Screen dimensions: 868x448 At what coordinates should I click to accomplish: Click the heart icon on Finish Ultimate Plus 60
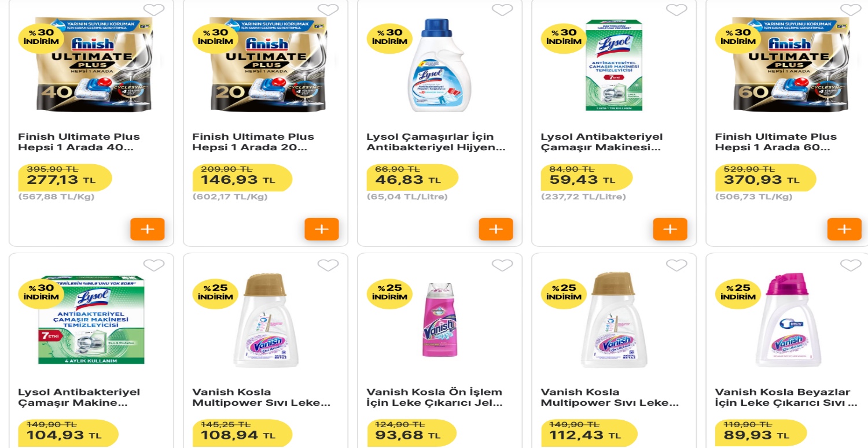pyautogui.click(x=850, y=10)
